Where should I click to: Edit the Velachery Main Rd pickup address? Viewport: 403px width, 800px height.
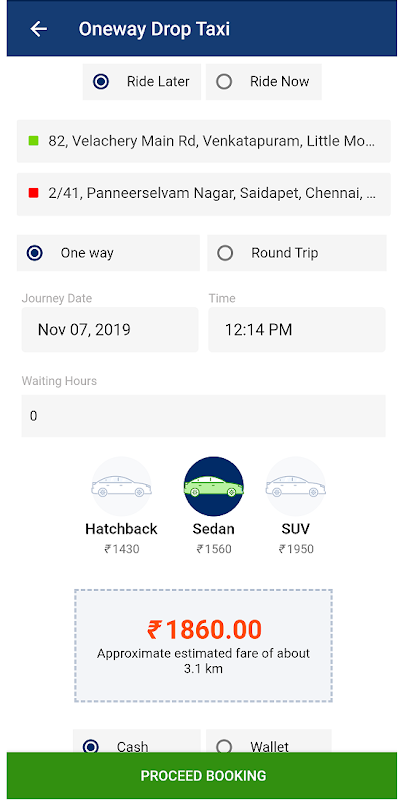tap(204, 141)
